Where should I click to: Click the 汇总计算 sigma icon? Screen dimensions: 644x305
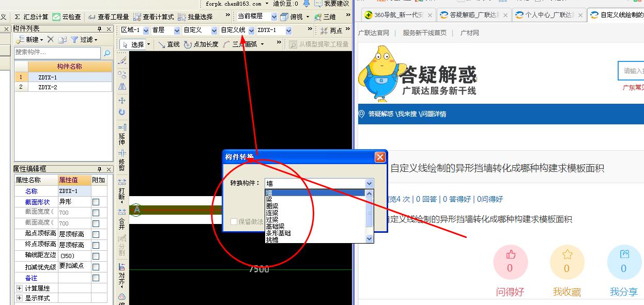pyautogui.click(x=17, y=17)
